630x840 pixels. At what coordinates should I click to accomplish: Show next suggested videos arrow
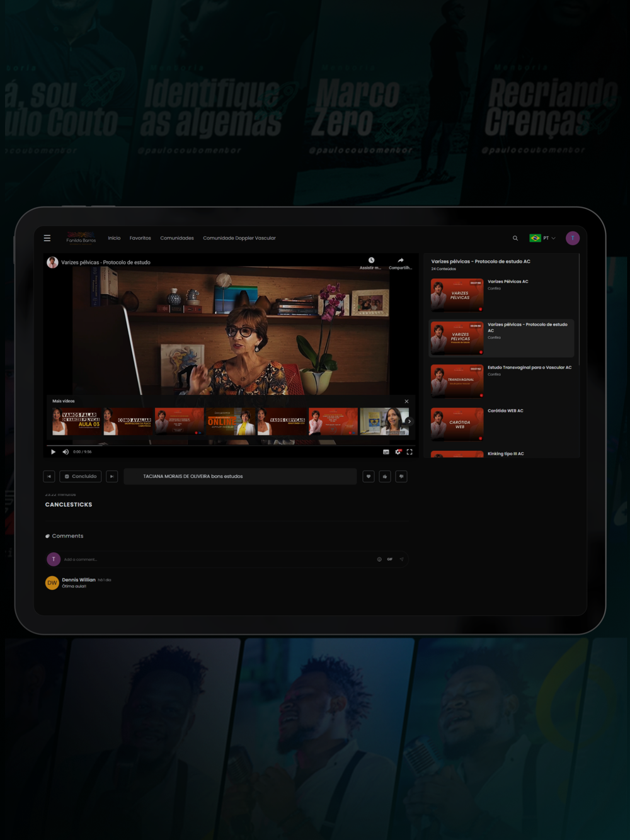click(x=409, y=421)
